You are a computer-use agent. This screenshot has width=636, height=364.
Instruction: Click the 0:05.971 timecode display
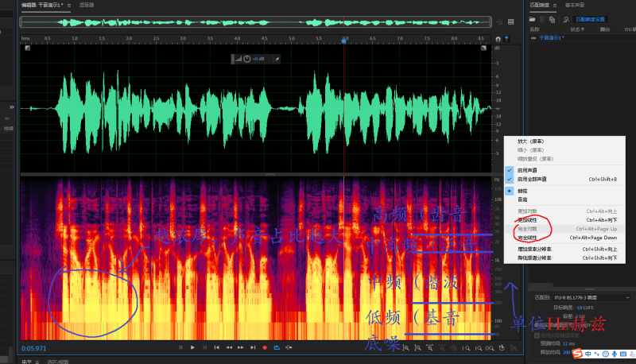tap(35, 348)
